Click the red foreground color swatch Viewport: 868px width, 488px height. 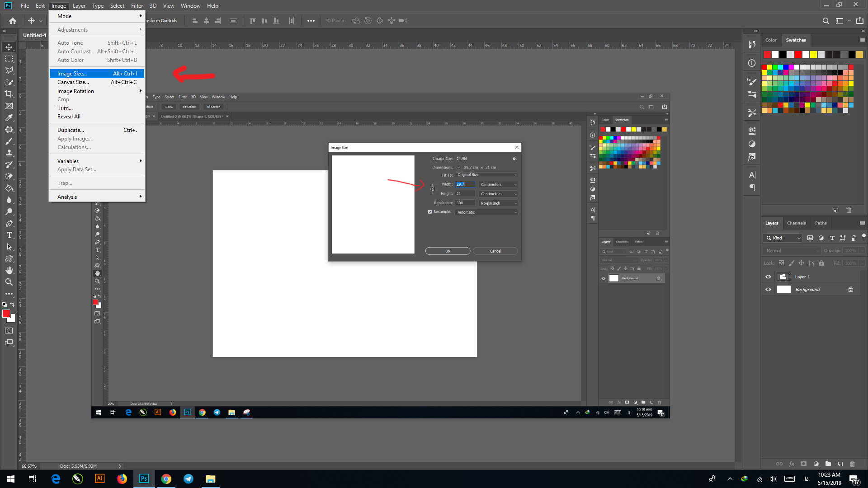6,314
